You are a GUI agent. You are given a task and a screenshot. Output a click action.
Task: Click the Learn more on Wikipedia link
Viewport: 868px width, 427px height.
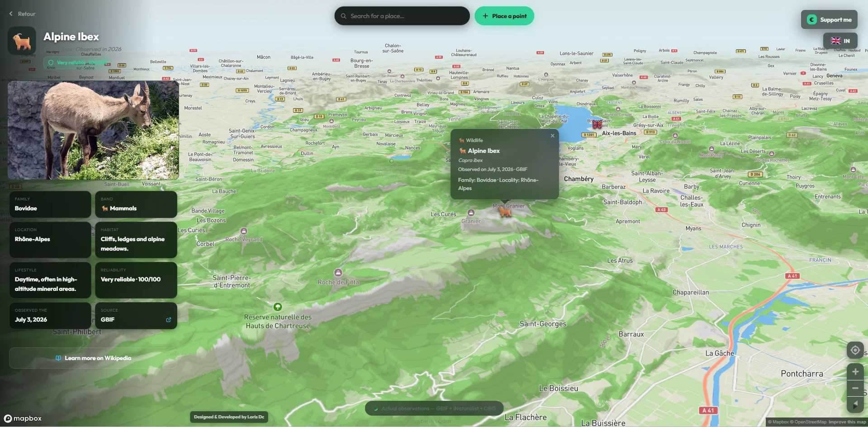click(x=93, y=358)
